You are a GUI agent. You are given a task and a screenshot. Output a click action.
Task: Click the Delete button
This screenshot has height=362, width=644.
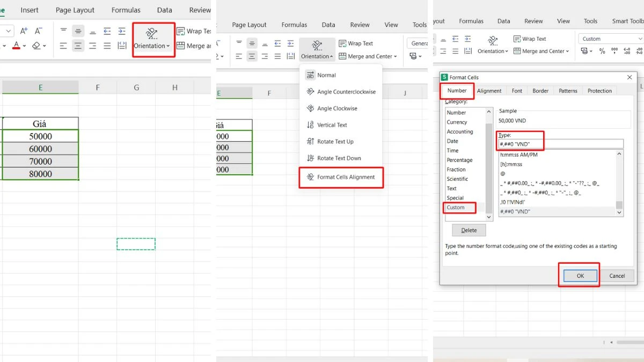(x=468, y=230)
